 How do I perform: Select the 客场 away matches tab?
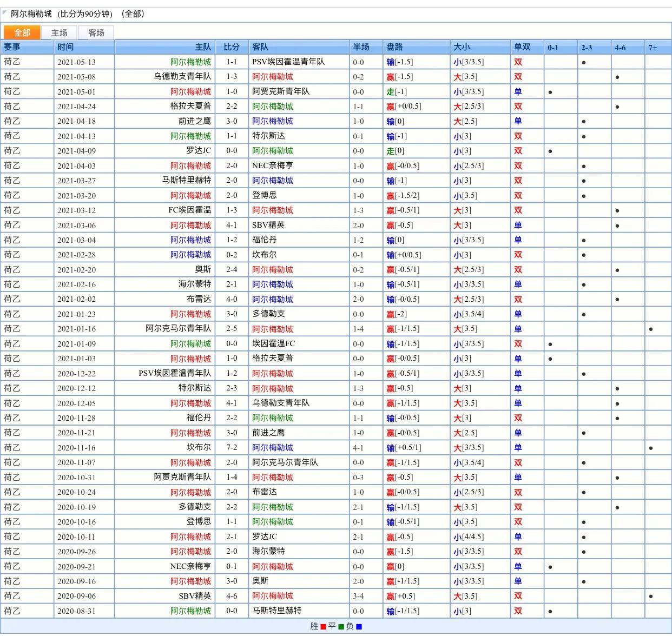coord(96,33)
